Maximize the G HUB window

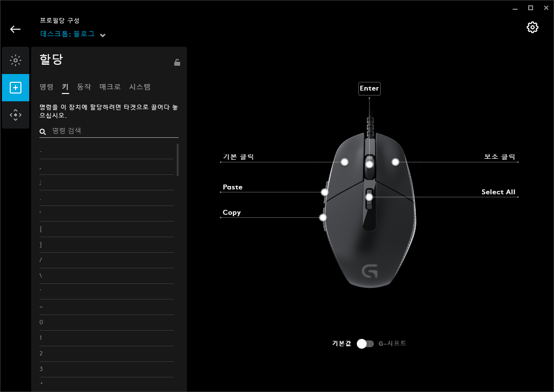tap(530, 8)
